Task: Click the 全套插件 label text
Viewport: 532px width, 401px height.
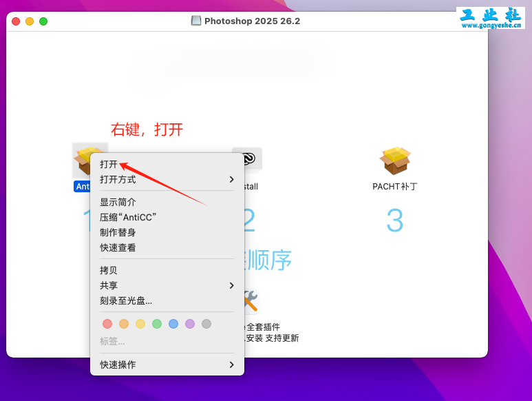Action: point(263,327)
